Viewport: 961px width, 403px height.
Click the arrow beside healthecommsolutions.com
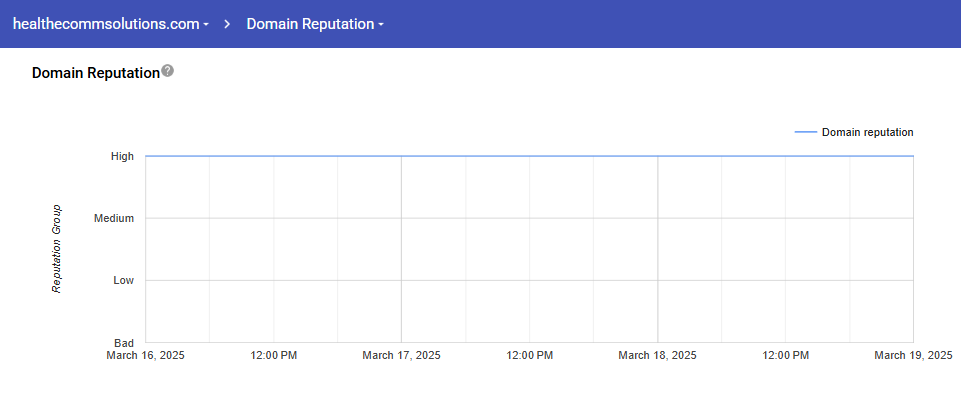pos(206,24)
